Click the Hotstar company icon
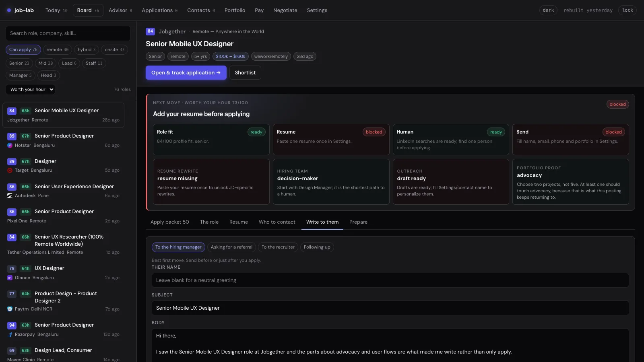 click(x=10, y=146)
